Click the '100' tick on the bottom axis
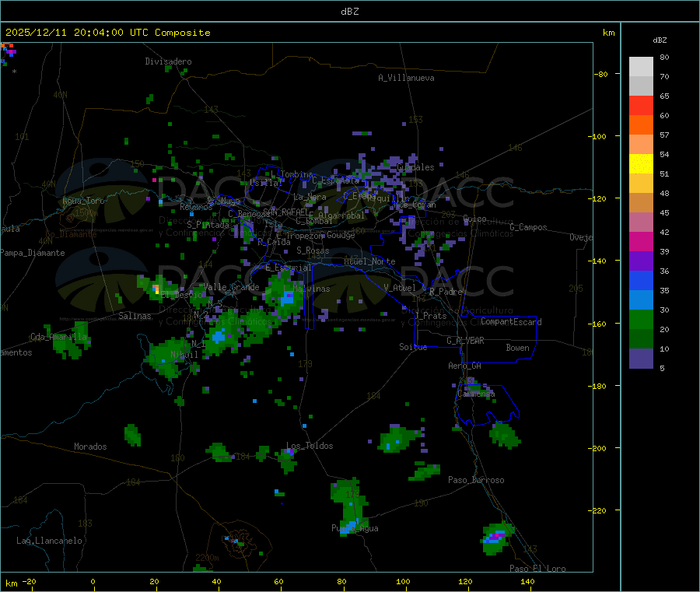Screen dimensions: 700x592 coord(403,581)
